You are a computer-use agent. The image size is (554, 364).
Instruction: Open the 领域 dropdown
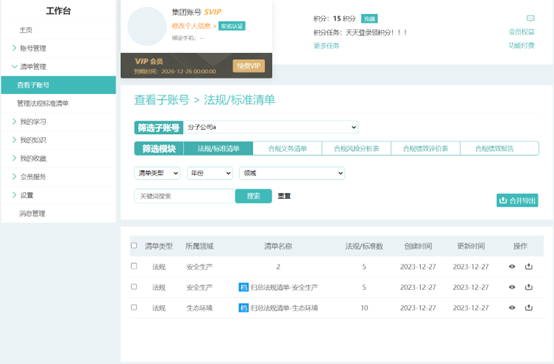click(x=292, y=173)
